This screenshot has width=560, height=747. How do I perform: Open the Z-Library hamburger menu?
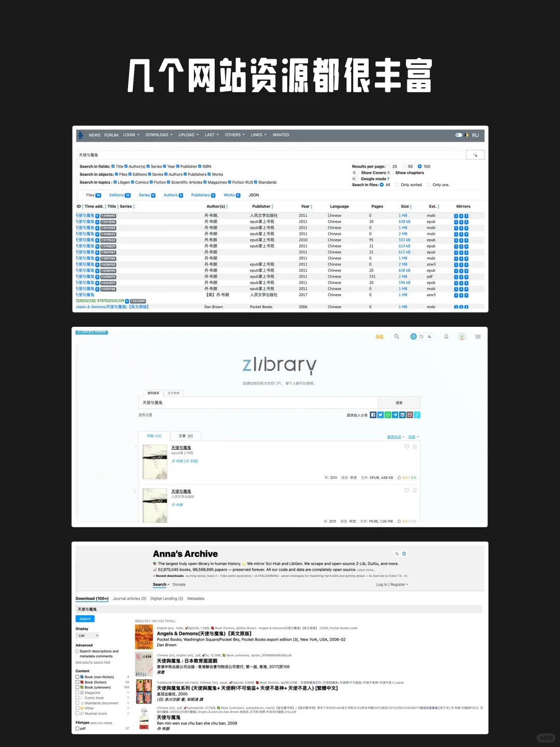[x=478, y=337]
